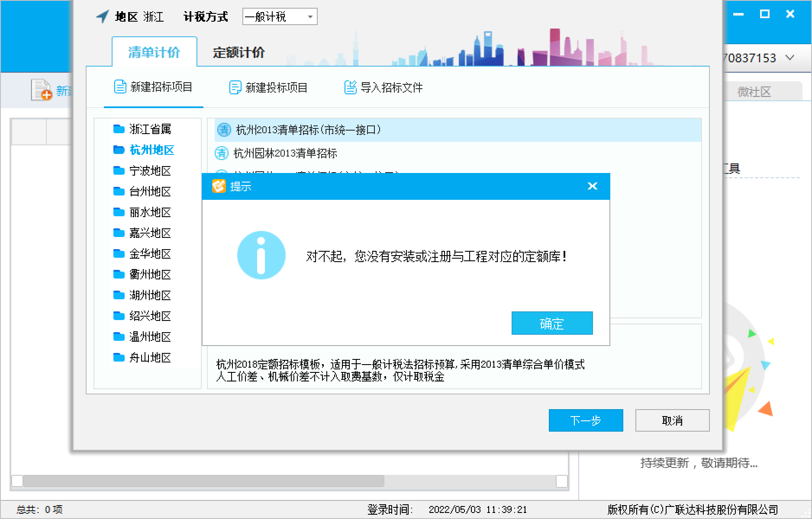Switch to the 清单计价 tab

click(x=155, y=52)
